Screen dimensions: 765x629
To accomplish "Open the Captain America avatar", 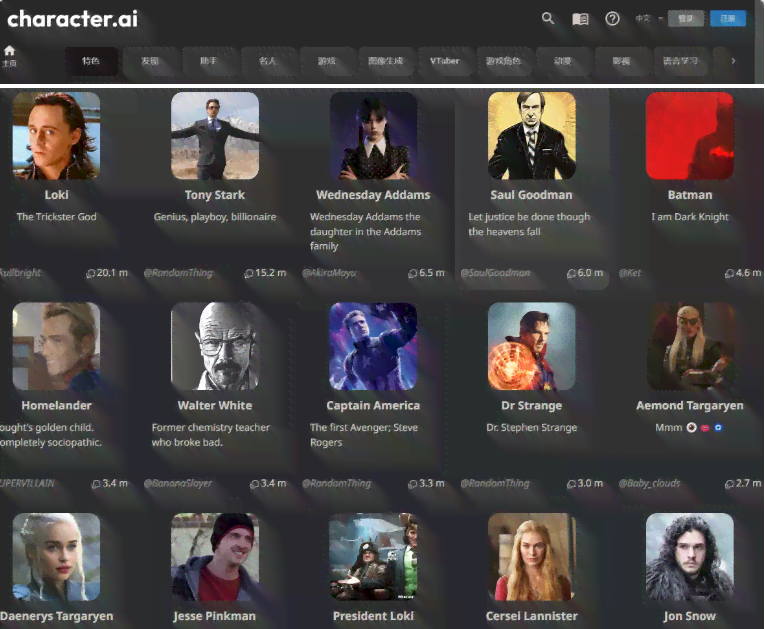I will (x=373, y=346).
